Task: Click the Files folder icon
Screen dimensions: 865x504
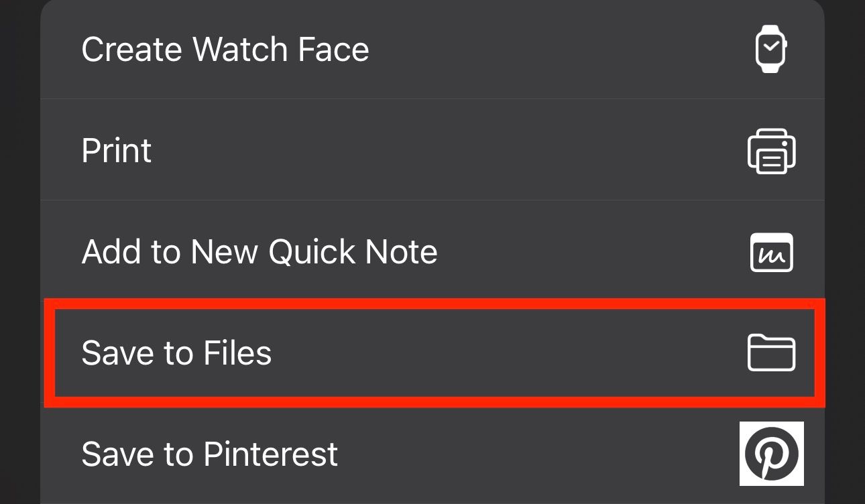Action: [x=771, y=353]
